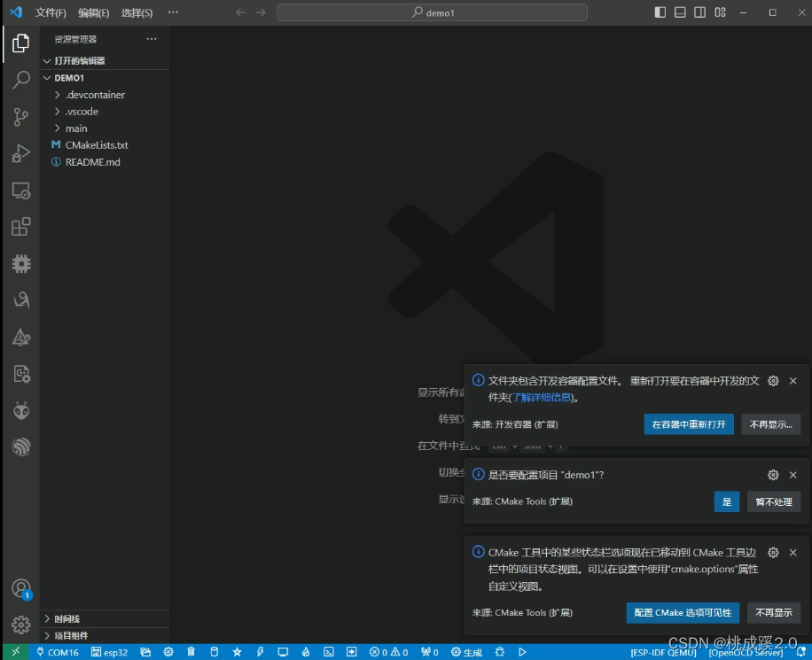The width and height of the screenshot is (812, 660).
Task: Open the customize layout icon
Action: 720,12
